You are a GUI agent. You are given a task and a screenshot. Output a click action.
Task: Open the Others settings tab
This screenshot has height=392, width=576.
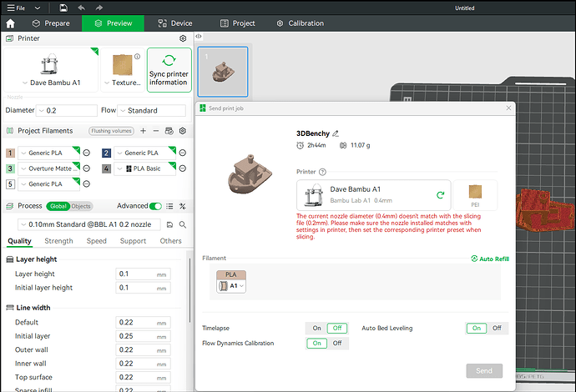click(171, 241)
